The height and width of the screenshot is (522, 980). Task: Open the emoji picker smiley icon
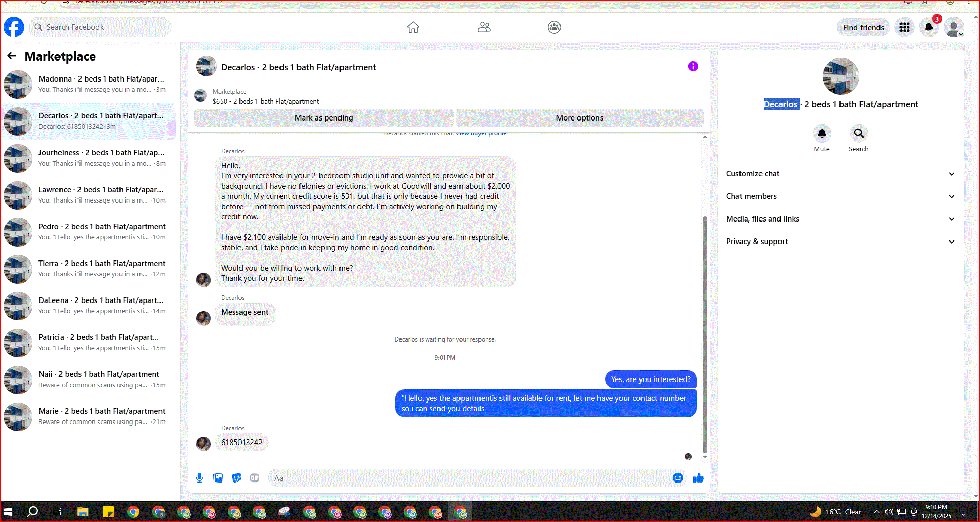tap(678, 478)
